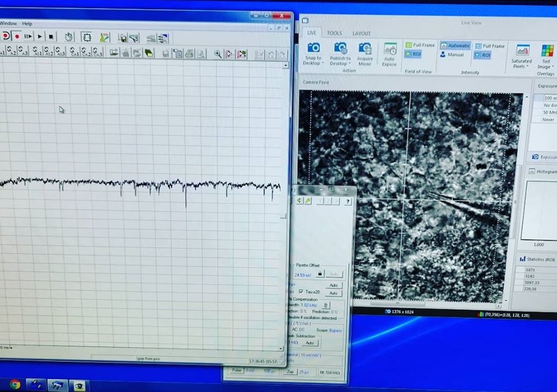
Task: Click the Acquire Movie icon
Action: pos(365,48)
